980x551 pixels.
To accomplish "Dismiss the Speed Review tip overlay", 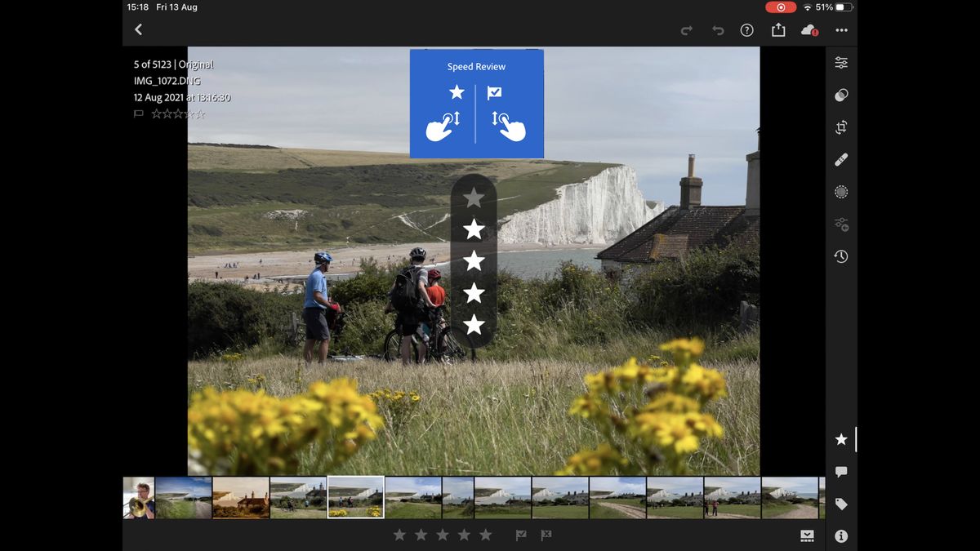I will [476, 103].
